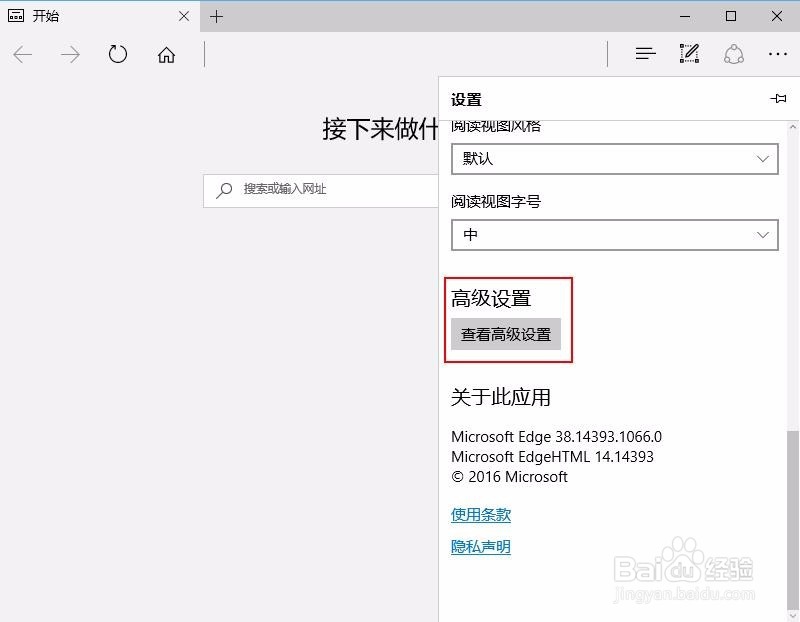Refresh the current page
This screenshot has height=622, width=800.
(x=118, y=54)
